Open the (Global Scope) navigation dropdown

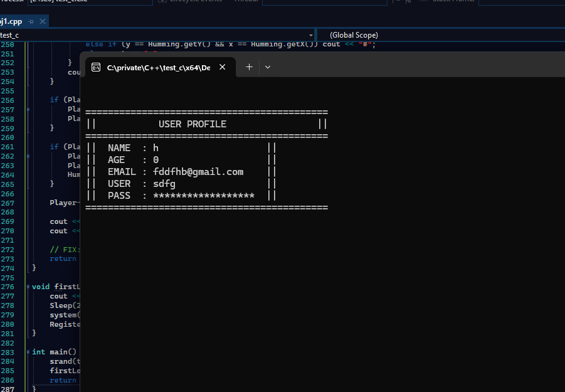pyautogui.click(x=440, y=35)
